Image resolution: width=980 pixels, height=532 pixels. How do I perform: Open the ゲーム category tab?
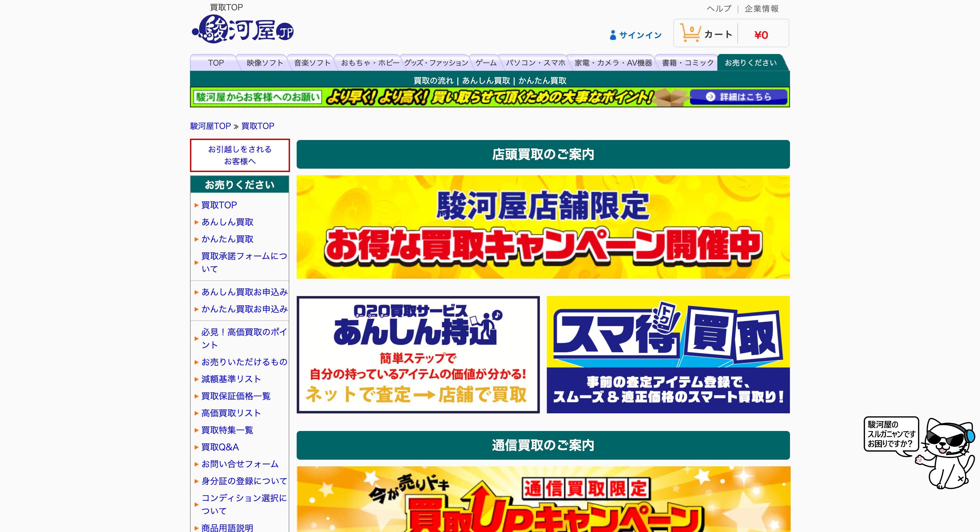point(486,63)
